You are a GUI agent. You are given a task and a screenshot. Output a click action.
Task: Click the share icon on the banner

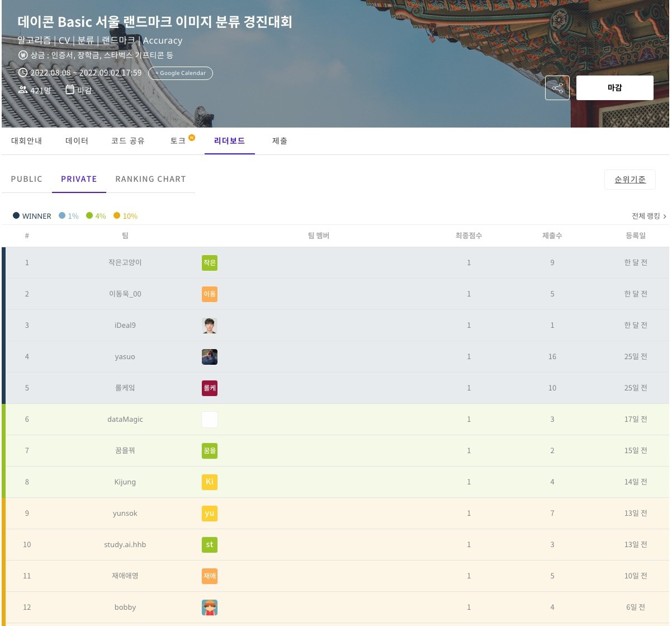point(557,87)
